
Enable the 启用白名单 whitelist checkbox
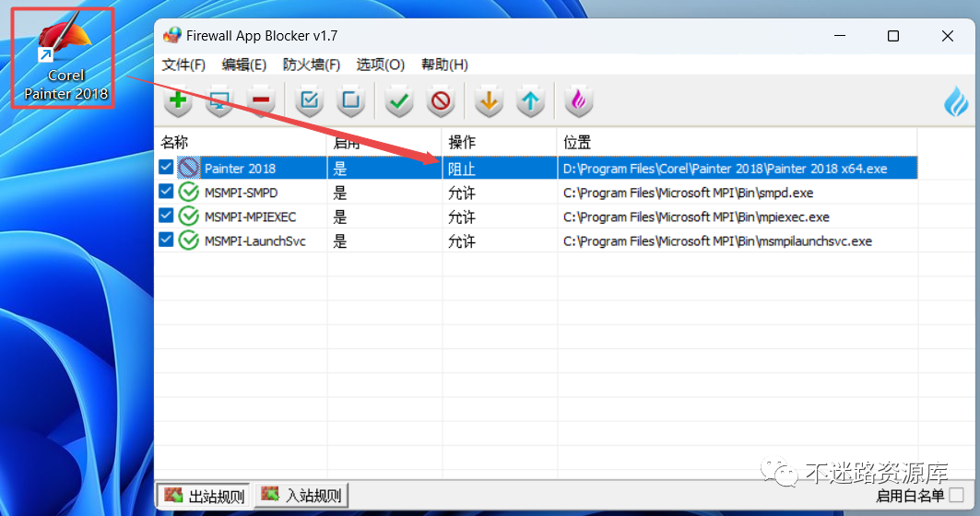[x=956, y=496]
